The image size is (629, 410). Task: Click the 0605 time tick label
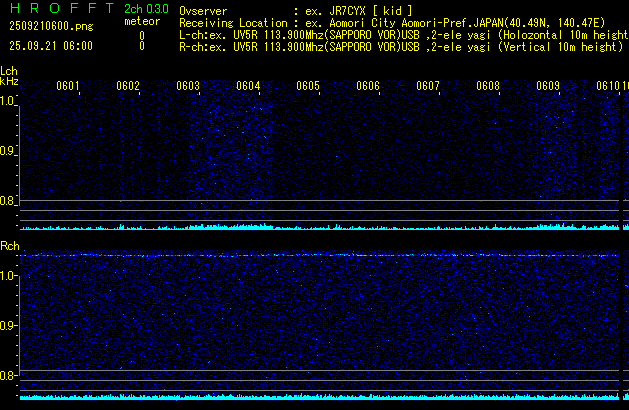tap(308, 87)
